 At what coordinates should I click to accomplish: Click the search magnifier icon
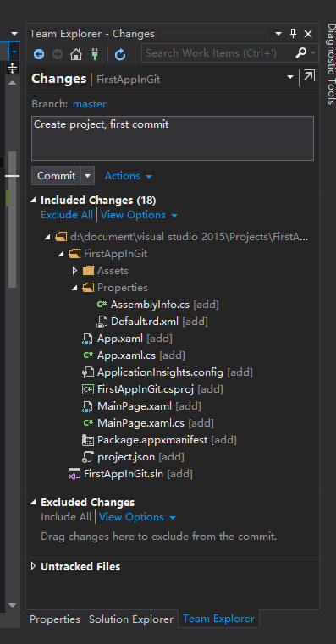[x=301, y=53]
